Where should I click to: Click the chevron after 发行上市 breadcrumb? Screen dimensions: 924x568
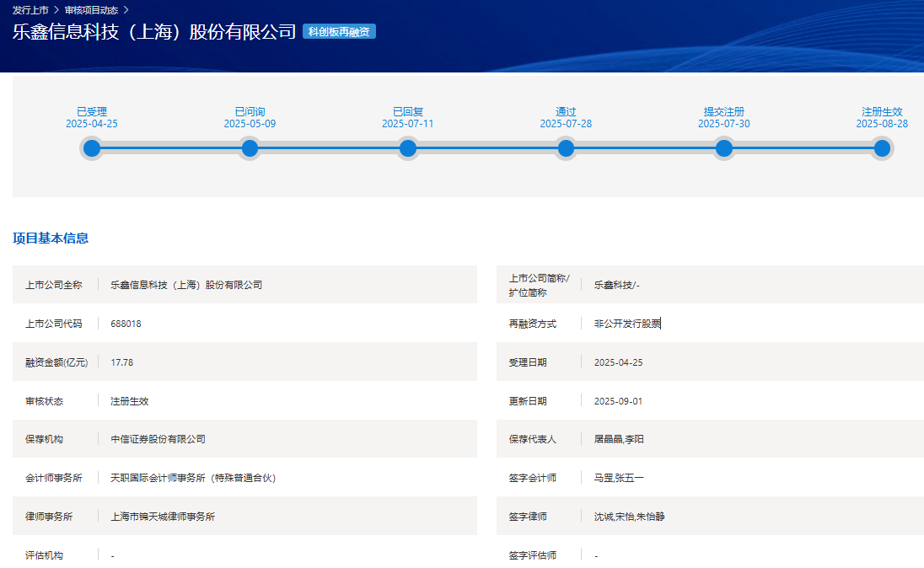pos(56,10)
